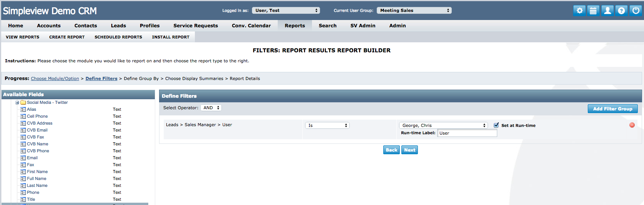Image resolution: width=644 pixels, height=205 pixels.
Task: Switch to Install Report submenu
Action: 171,37
